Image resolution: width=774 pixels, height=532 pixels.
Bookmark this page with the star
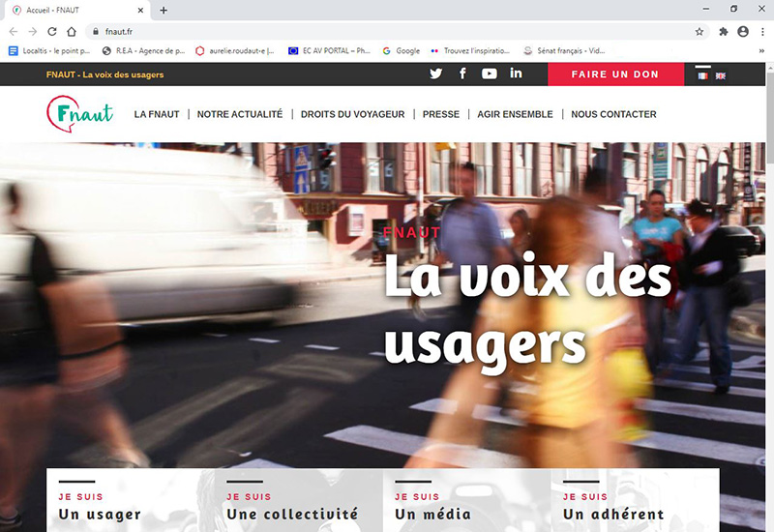click(699, 32)
